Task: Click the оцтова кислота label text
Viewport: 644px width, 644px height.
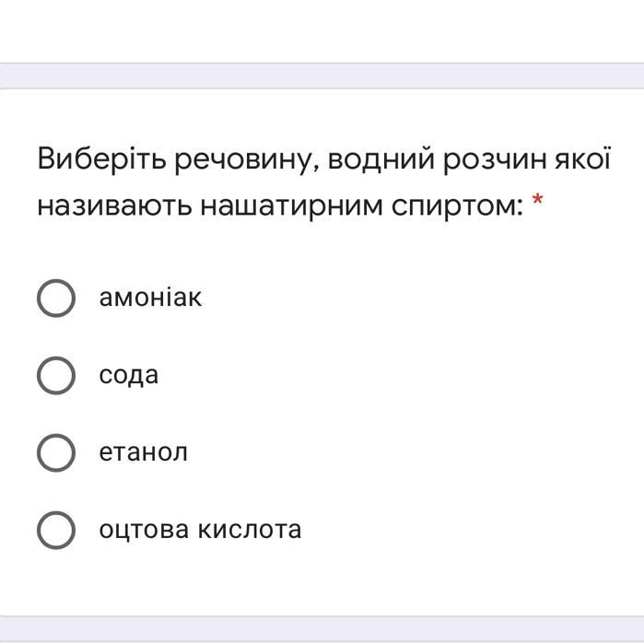Action: [x=200, y=530]
